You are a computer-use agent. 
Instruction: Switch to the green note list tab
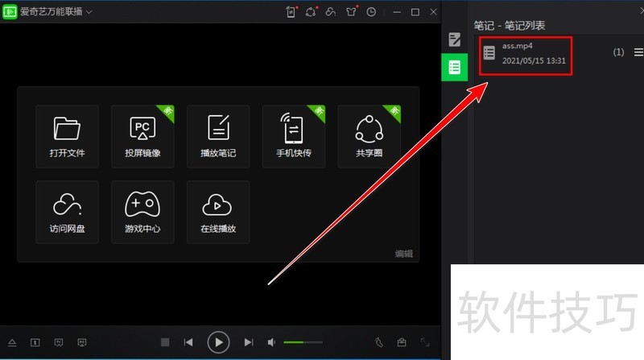pos(454,67)
